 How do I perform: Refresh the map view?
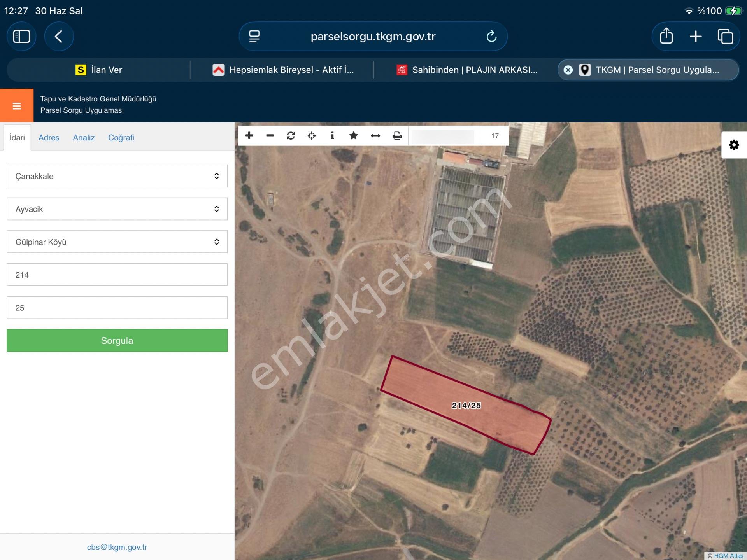291,135
